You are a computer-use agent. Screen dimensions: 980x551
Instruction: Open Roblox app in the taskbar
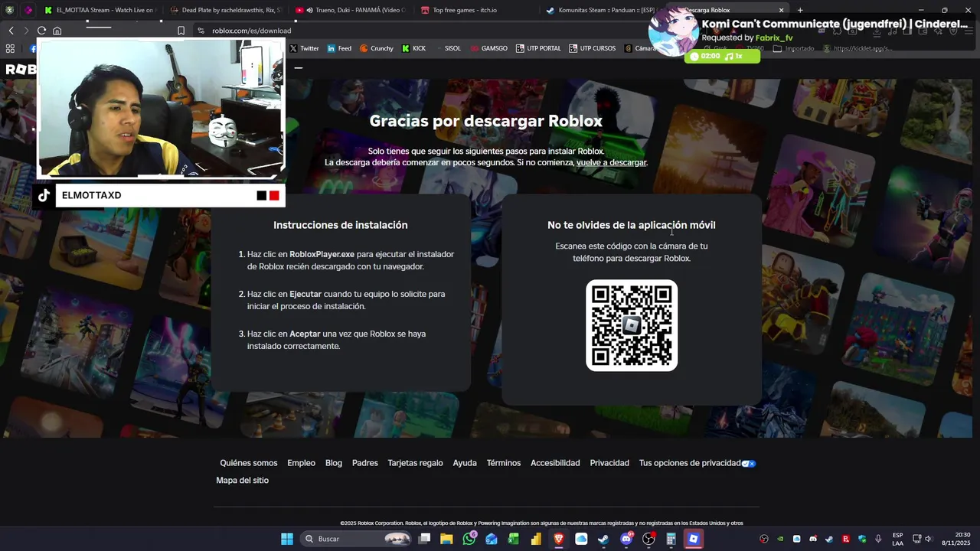[693, 539]
